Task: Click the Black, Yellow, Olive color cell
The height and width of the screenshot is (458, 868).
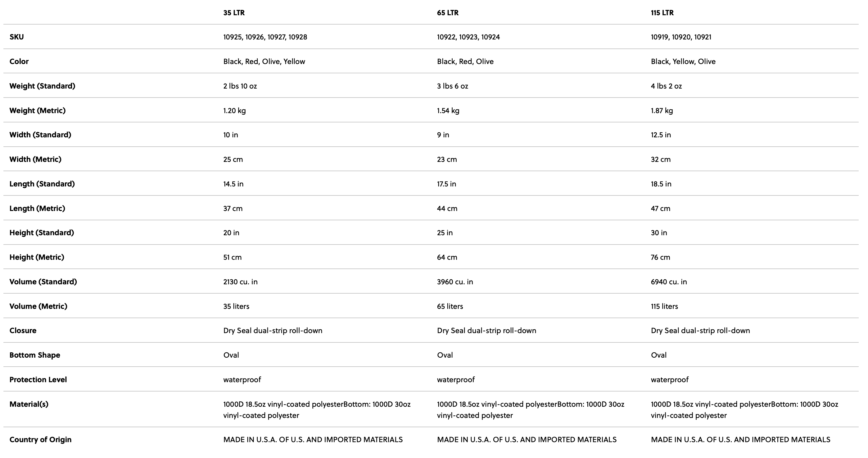Action: click(683, 62)
